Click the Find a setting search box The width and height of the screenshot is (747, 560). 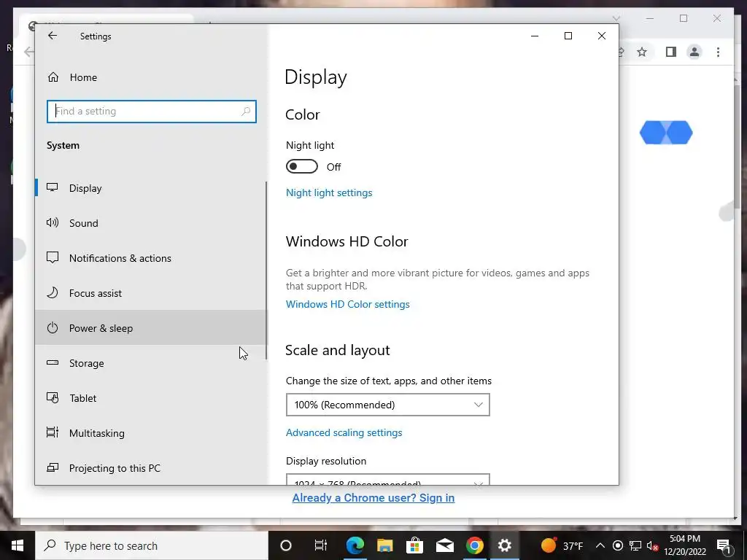coord(152,112)
